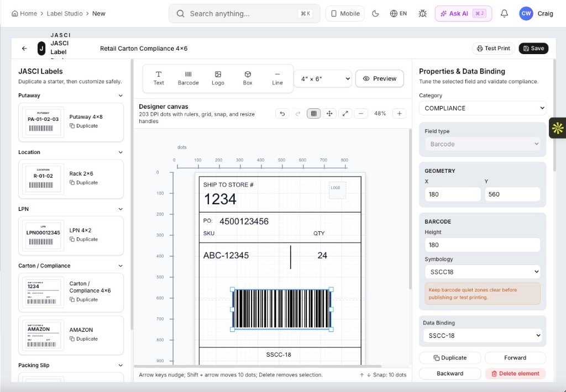Viewport: 566px width, 392px height.
Task: Click the JASCI logo badge
Action: point(41,49)
